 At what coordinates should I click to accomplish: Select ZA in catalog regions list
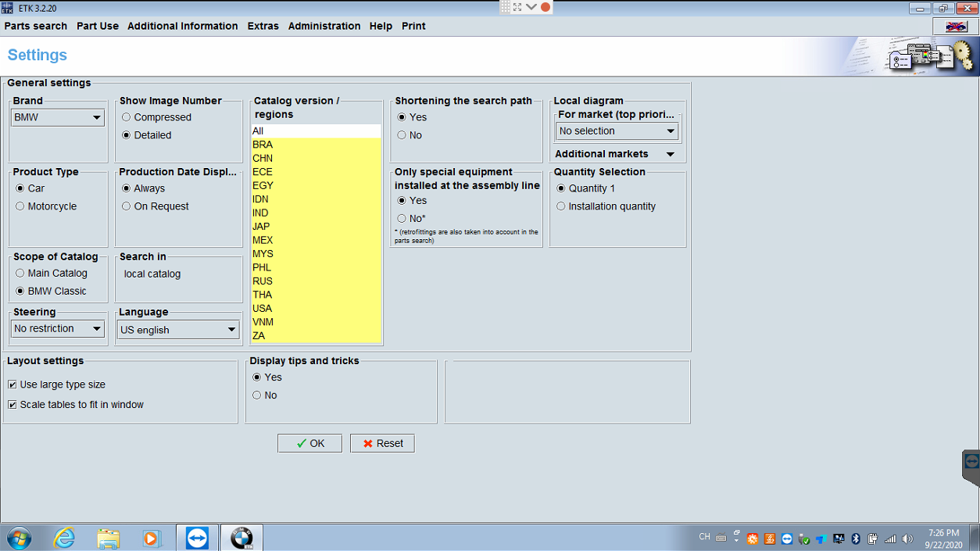(x=317, y=336)
